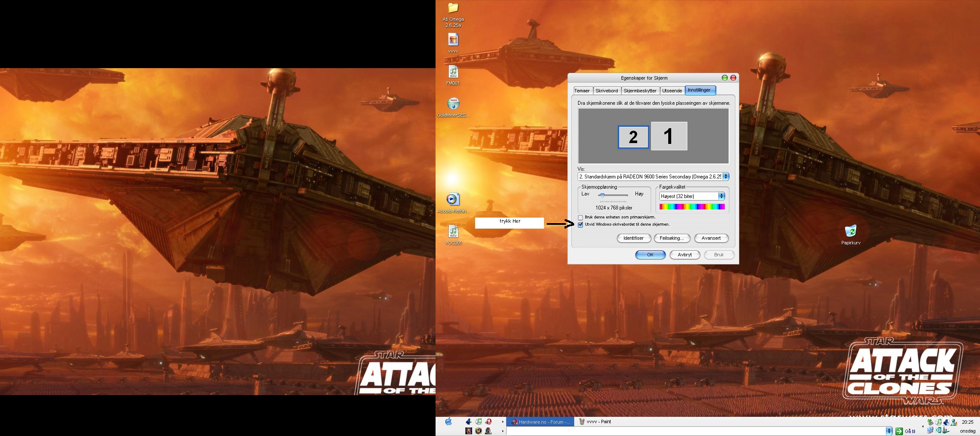Switch to Hardware.no - Forum taskbar window

(x=540, y=422)
